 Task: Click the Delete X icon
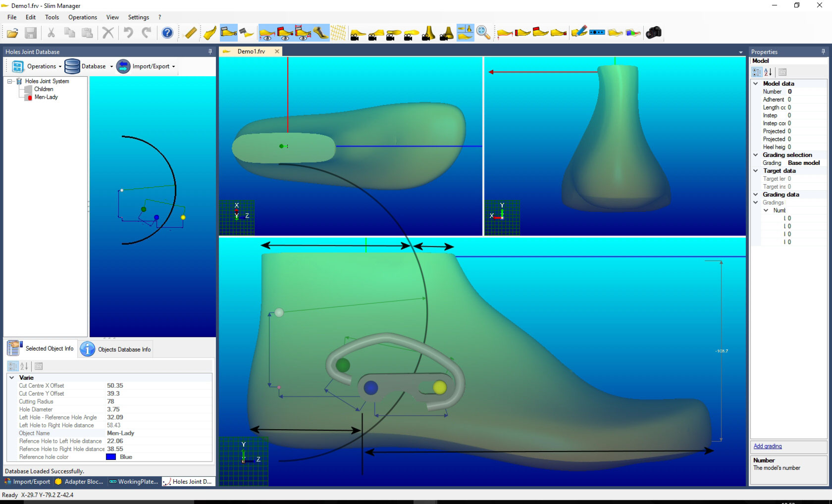click(108, 33)
